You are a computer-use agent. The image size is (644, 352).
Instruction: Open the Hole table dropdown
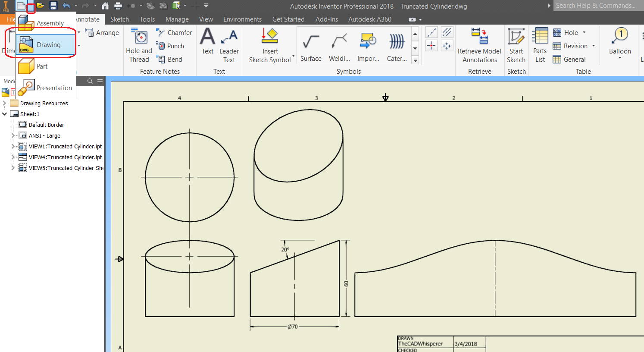click(583, 32)
